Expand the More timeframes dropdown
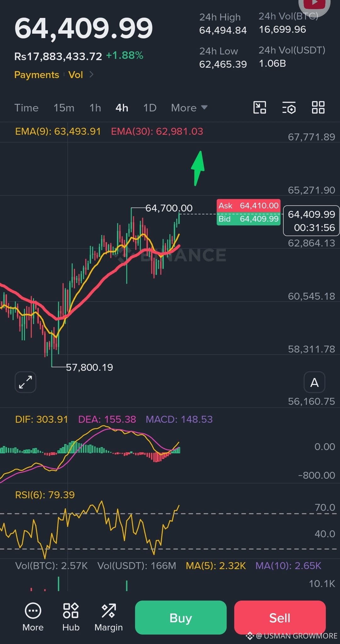Viewport: 340px width, 644px height. [189, 108]
